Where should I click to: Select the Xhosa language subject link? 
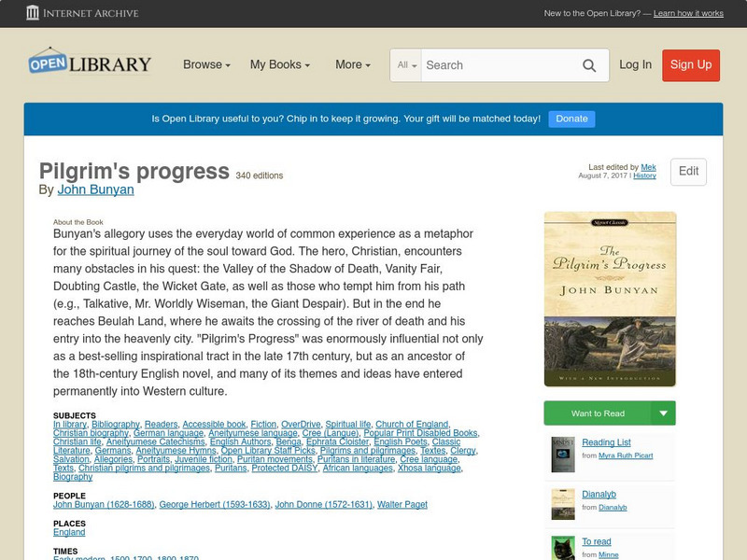pyautogui.click(x=430, y=469)
